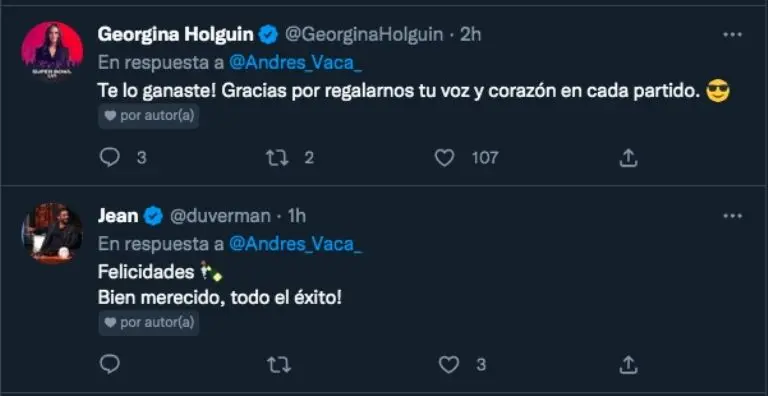The image size is (768, 396).
Task: Visit the @duverman handle
Action: 220,216
